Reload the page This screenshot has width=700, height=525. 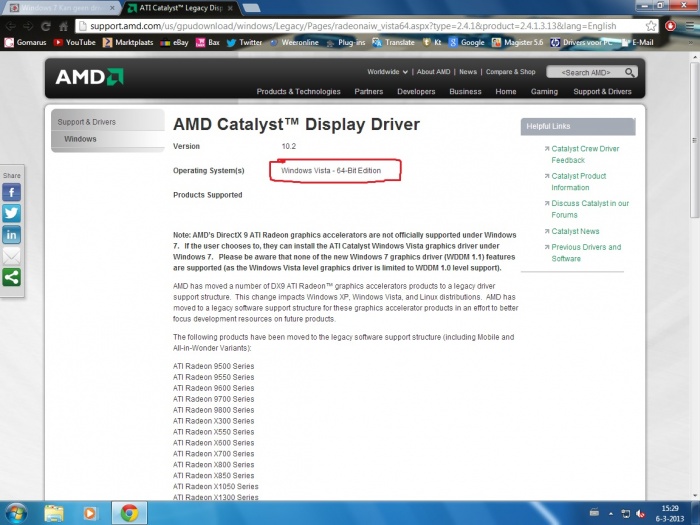pyautogui.click(x=46, y=26)
